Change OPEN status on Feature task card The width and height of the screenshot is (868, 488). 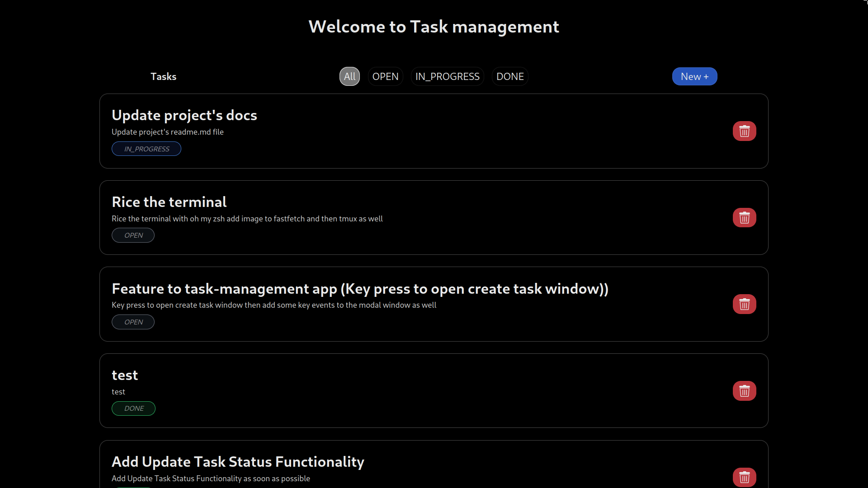133,322
